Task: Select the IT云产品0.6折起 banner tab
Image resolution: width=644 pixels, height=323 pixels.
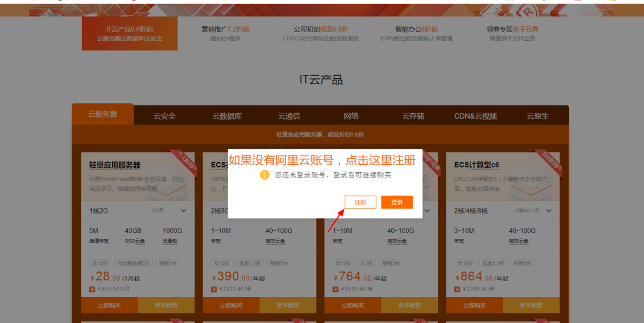Action: click(130, 33)
